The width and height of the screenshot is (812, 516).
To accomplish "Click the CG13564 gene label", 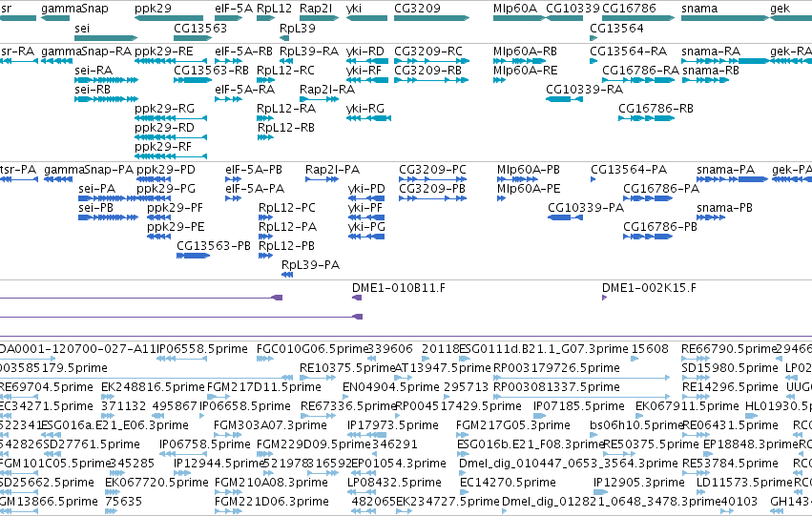I will [x=616, y=29].
